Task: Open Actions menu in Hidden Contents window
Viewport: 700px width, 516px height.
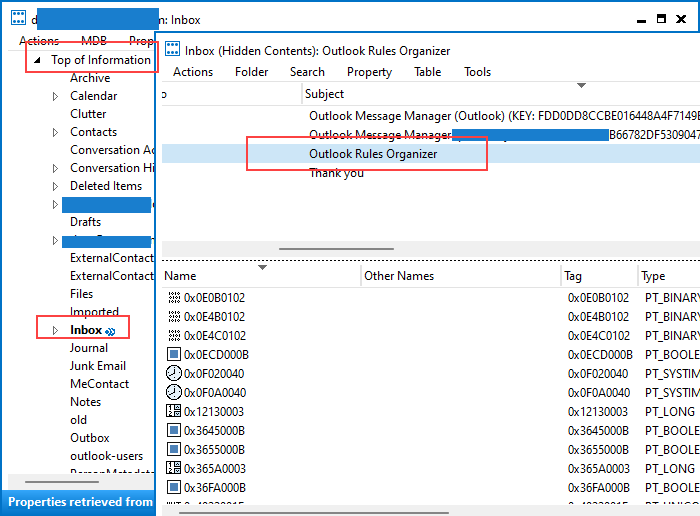Action: 193,72
